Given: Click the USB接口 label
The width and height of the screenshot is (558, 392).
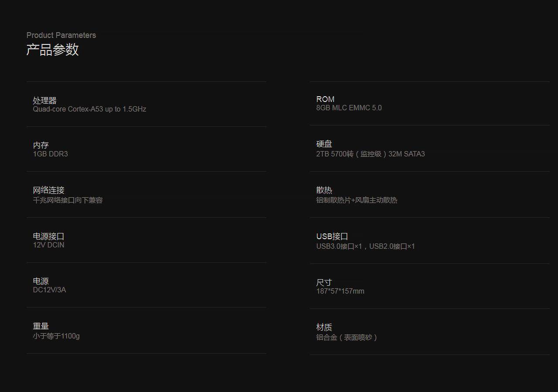Looking at the screenshot, I should tap(332, 237).
